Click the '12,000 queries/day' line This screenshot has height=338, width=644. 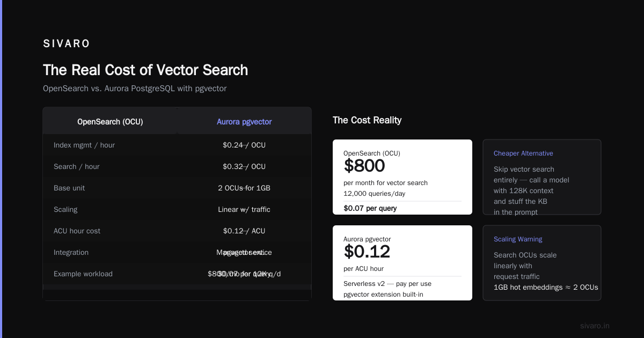375,194
